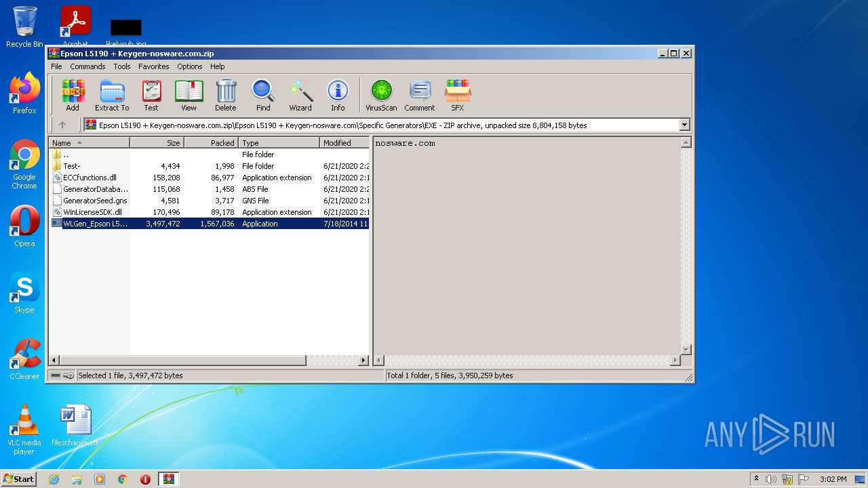Open the Help menu
This screenshot has height=488, width=868.
click(x=217, y=66)
